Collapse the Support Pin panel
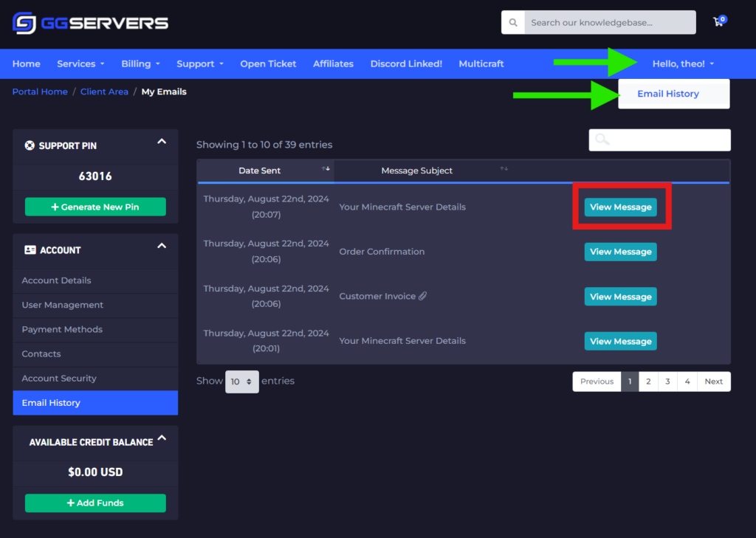 pyautogui.click(x=162, y=142)
